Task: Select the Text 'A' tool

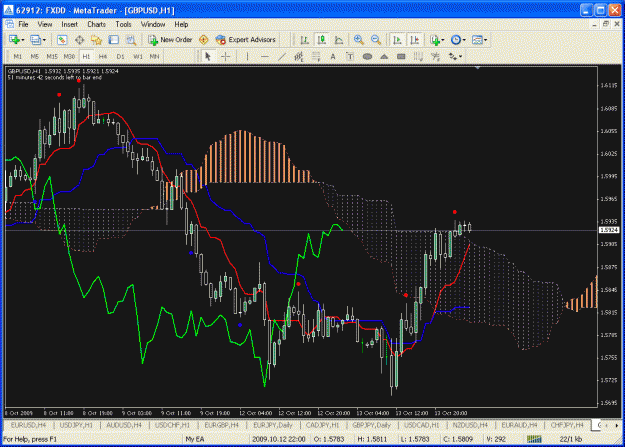Action: (x=333, y=57)
